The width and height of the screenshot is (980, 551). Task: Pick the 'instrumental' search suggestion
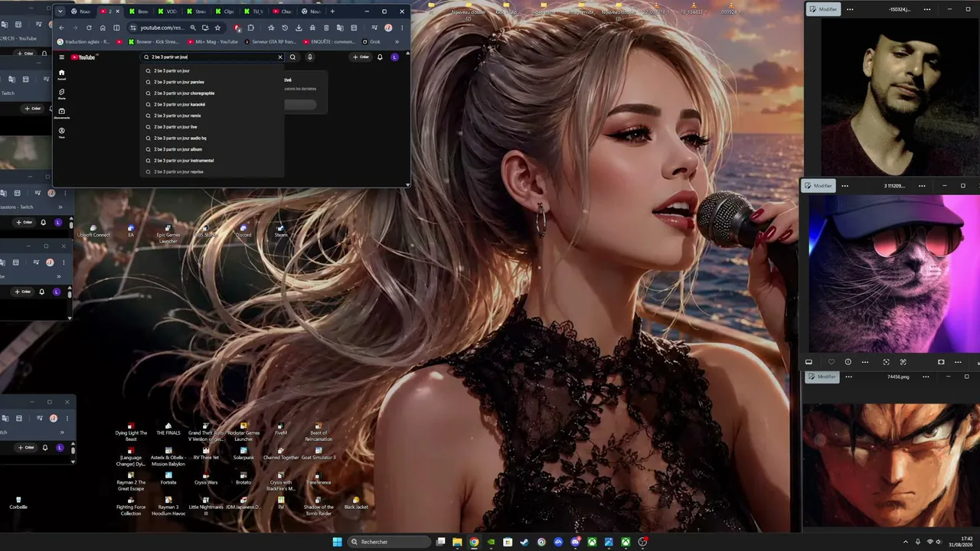point(213,161)
